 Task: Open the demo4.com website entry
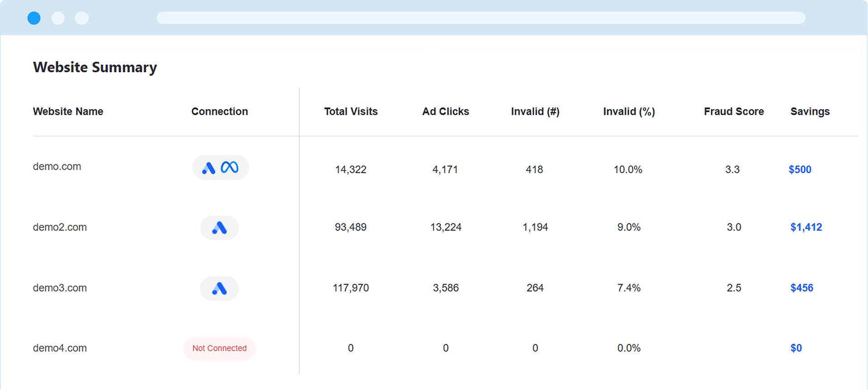(60, 348)
